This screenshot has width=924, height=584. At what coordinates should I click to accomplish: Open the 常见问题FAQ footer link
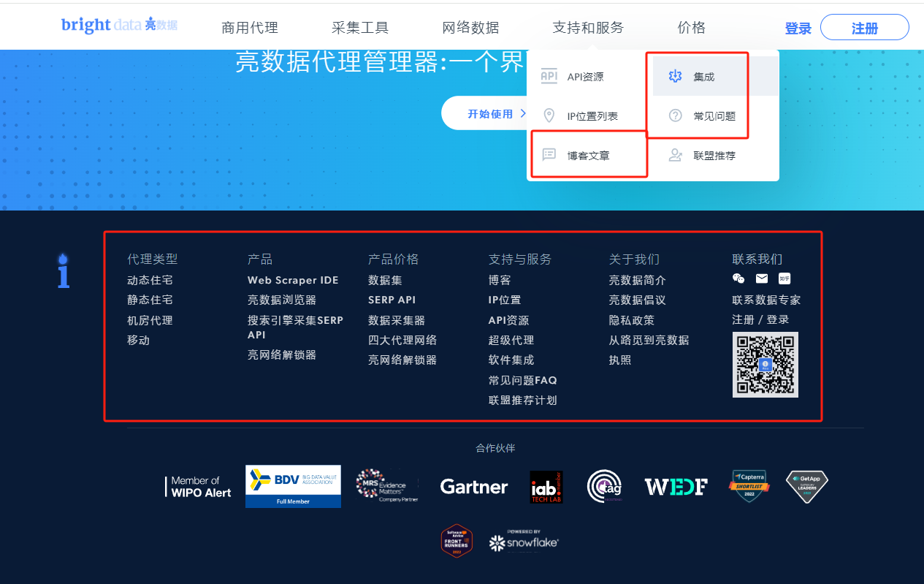point(523,380)
